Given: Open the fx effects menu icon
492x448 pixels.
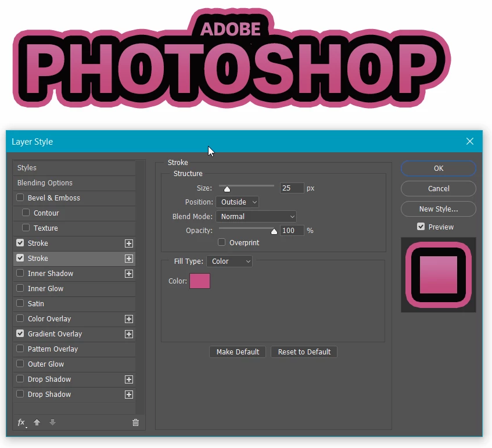Looking at the screenshot, I should [x=21, y=422].
